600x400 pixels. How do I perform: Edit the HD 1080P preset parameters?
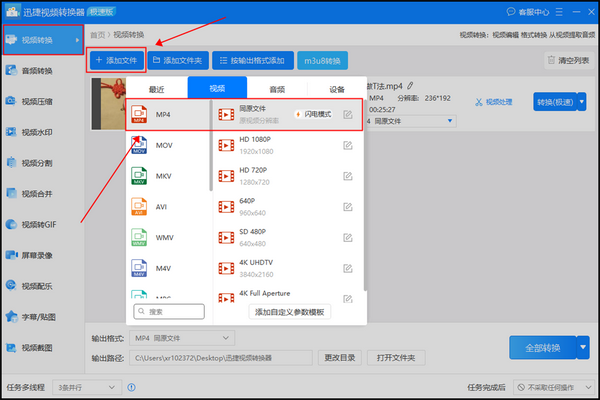(x=347, y=146)
